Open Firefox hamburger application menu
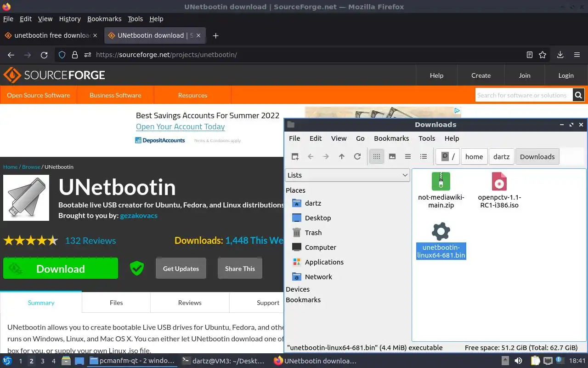 [577, 55]
